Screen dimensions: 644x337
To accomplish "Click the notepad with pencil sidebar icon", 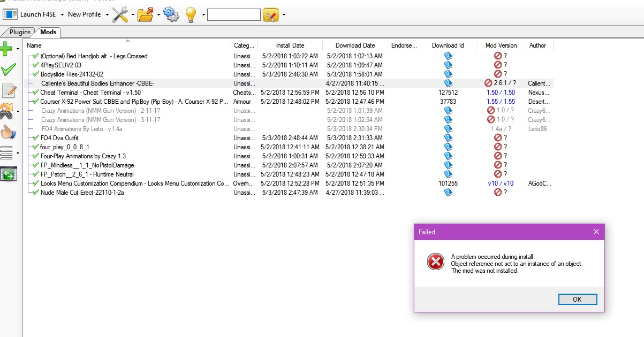I will [x=9, y=90].
